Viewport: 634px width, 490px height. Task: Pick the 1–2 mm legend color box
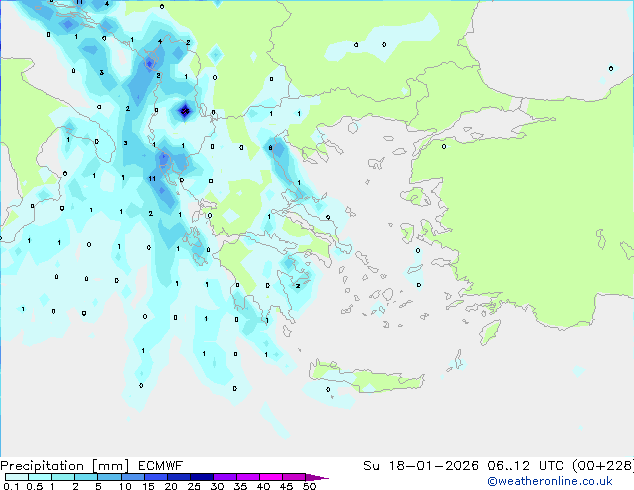tap(63, 477)
